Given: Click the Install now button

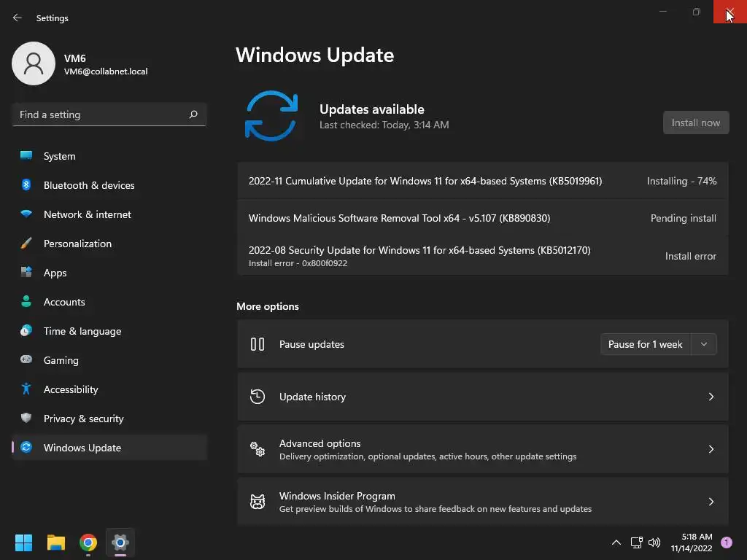Looking at the screenshot, I should [695, 122].
